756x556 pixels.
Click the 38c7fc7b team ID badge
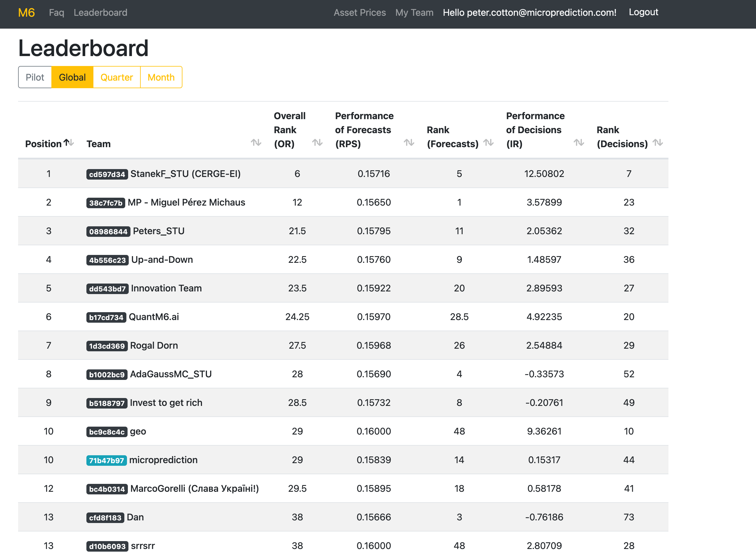(106, 203)
